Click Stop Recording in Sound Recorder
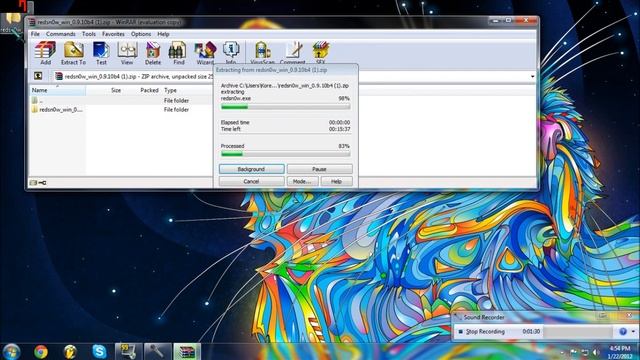Image resolution: width=640 pixels, height=360 pixels. pyautogui.click(x=481, y=332)
